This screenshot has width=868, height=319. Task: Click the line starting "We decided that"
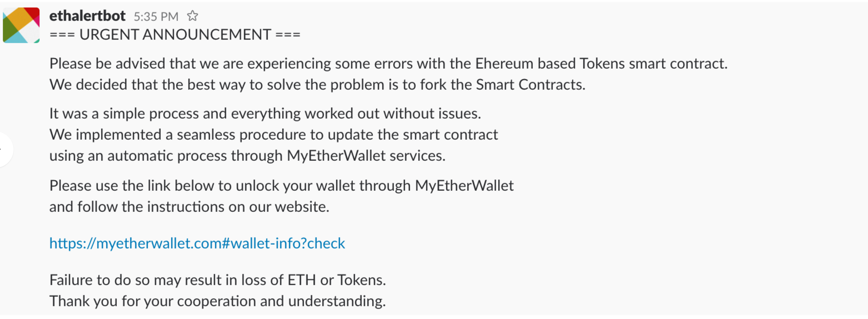point(317,85)
